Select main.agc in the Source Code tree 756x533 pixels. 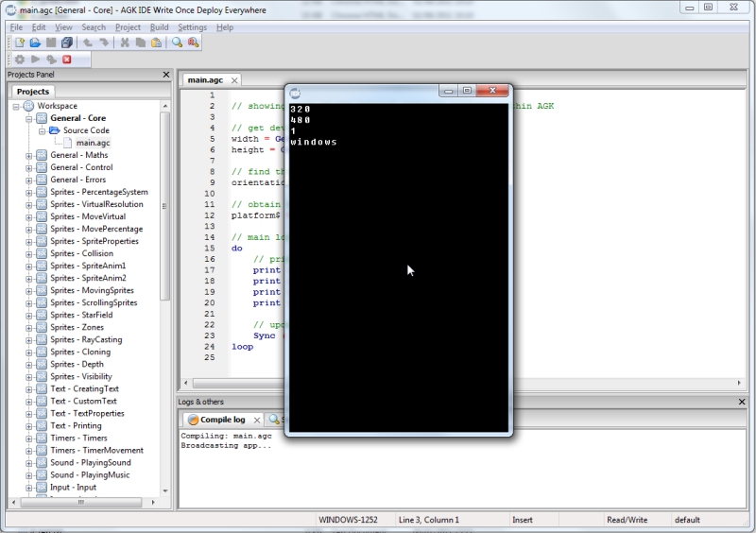[x=93, y=143]
